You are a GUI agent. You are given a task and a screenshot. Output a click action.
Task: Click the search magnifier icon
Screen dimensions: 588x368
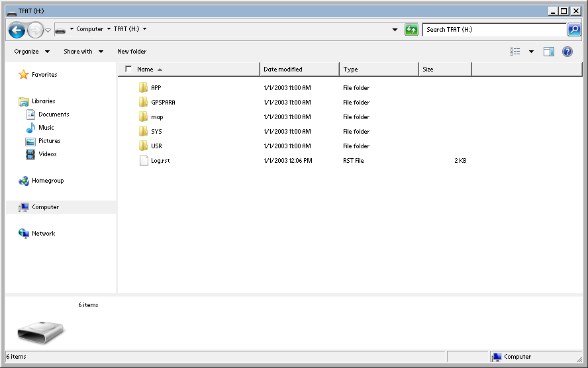pos(574,30)
